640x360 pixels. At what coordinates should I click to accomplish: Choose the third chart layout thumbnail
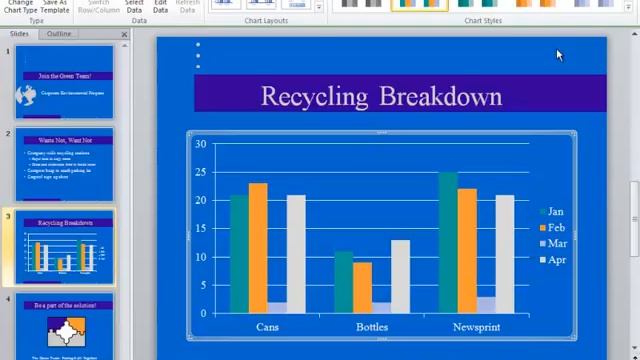click(x=297, y=4)
